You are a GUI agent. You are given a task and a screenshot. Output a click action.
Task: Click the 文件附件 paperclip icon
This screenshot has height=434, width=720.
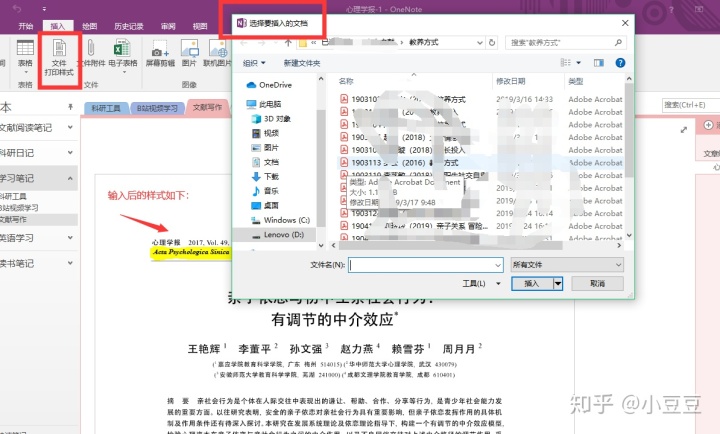91,48
